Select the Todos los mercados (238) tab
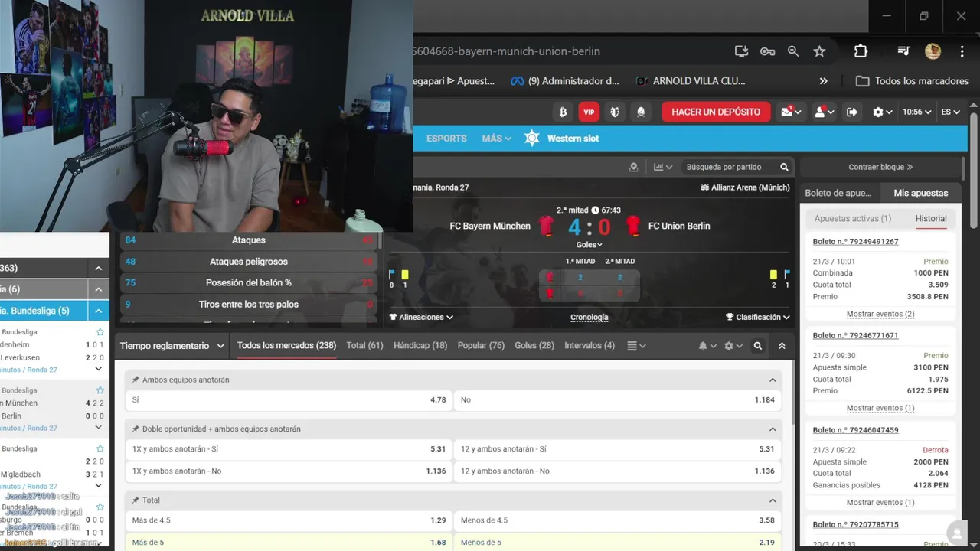Screen dimensions: 980x551 286,346
